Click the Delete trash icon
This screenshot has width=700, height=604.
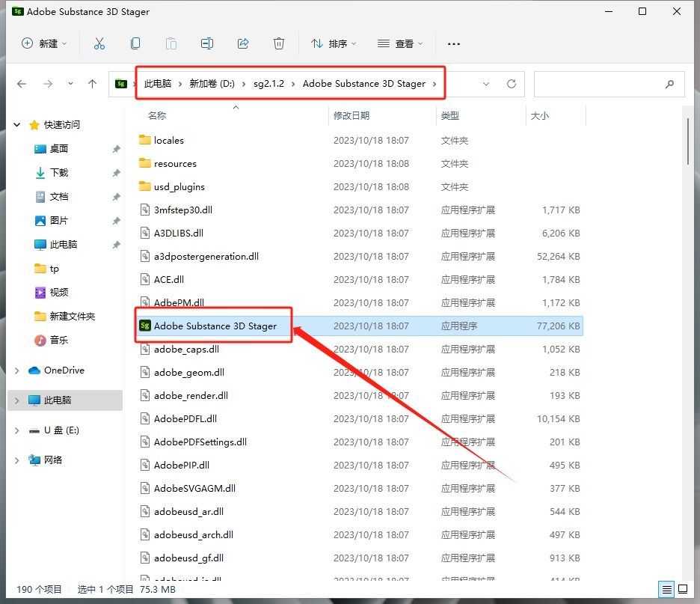click(x=278, y=43)
